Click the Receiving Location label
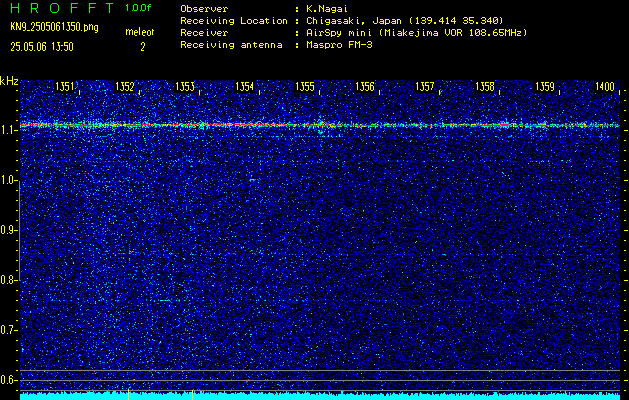This screenshot has width=629, height=400. 234,20
